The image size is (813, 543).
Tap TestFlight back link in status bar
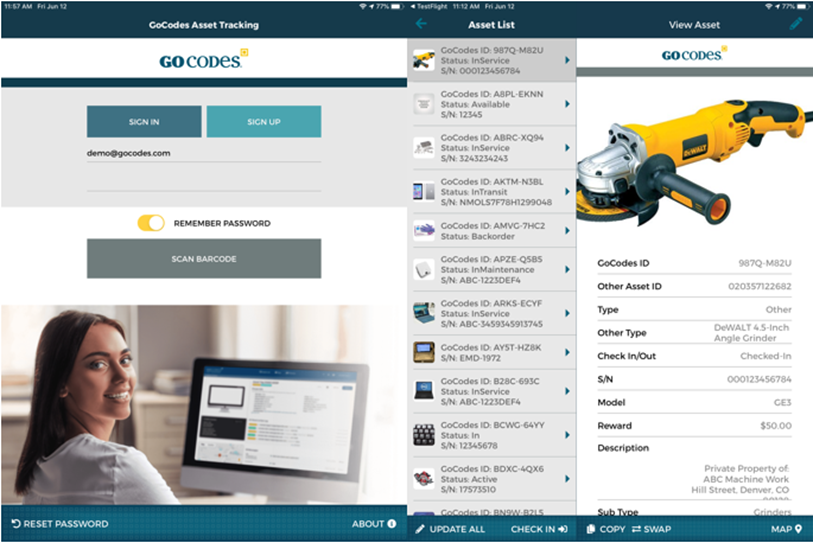[428, 6]
